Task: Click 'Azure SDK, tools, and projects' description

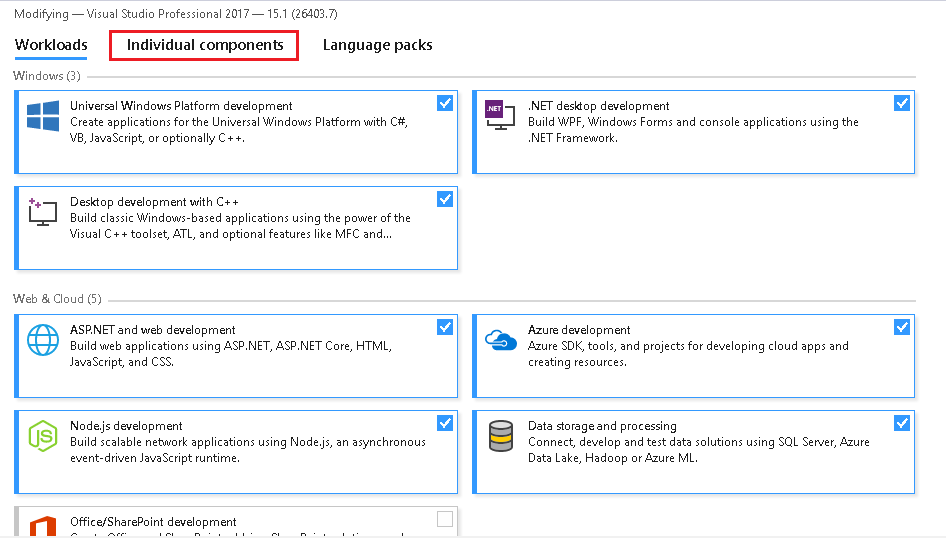Action: (x=688, y=354)
